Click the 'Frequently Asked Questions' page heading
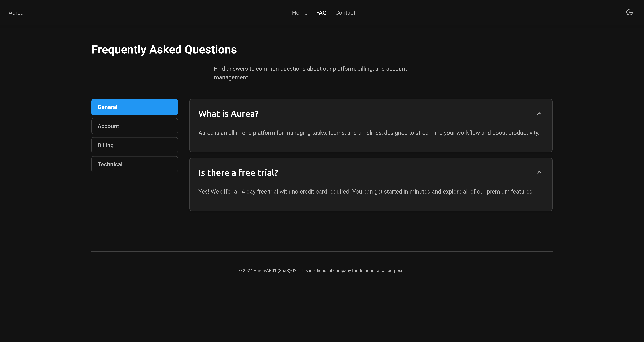 [164, 49]
